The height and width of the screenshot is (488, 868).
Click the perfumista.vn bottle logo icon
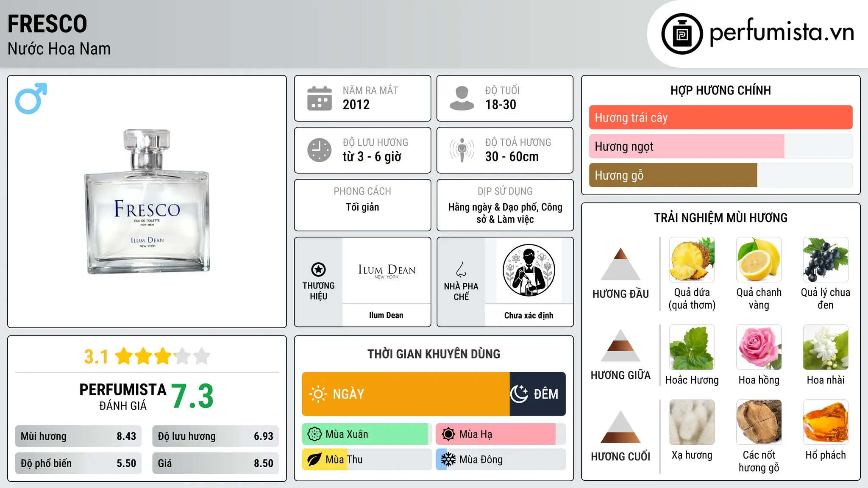coord(682,34)
